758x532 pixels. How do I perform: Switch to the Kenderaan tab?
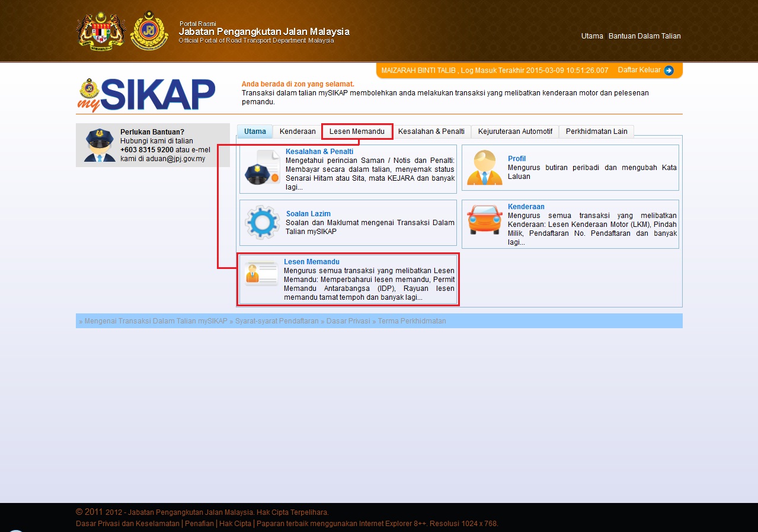pyautogui.click(x=298, y=132)
